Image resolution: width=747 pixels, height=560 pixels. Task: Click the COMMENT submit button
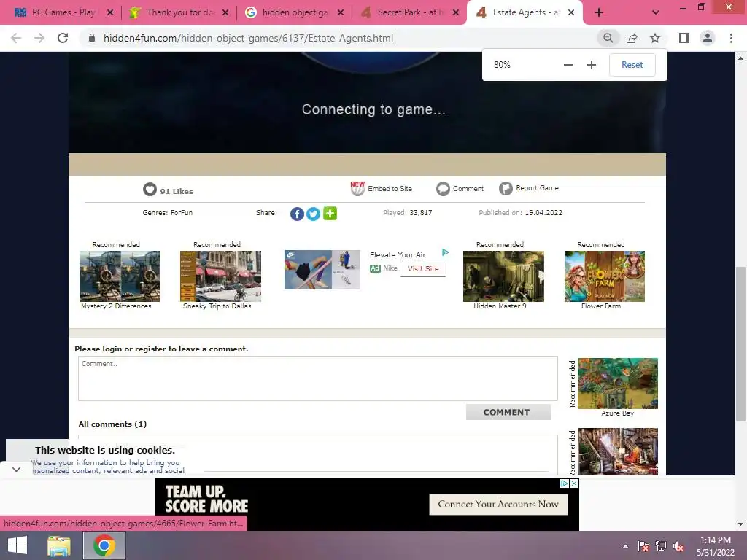coord(508,412)
